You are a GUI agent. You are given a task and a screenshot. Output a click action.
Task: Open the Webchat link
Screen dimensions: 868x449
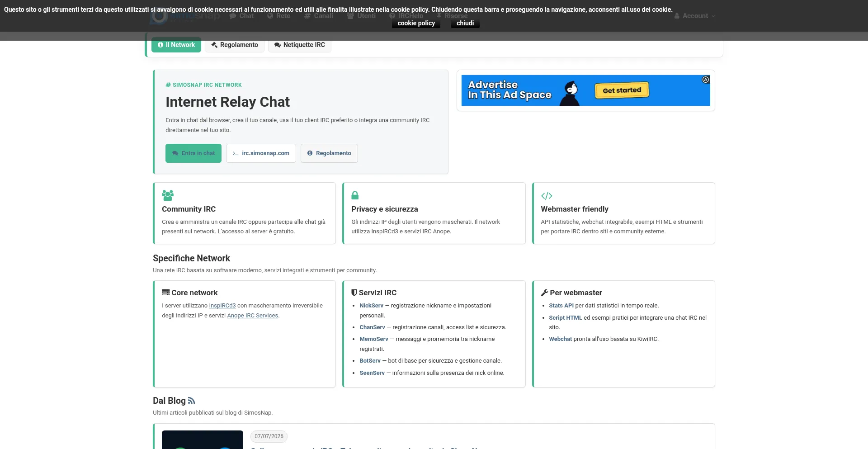(561, 339)
